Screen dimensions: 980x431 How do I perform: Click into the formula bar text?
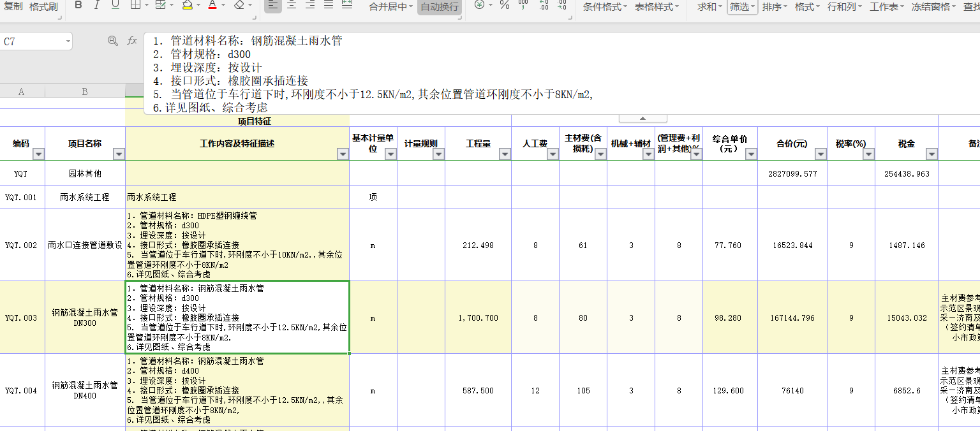coord(561,74)
